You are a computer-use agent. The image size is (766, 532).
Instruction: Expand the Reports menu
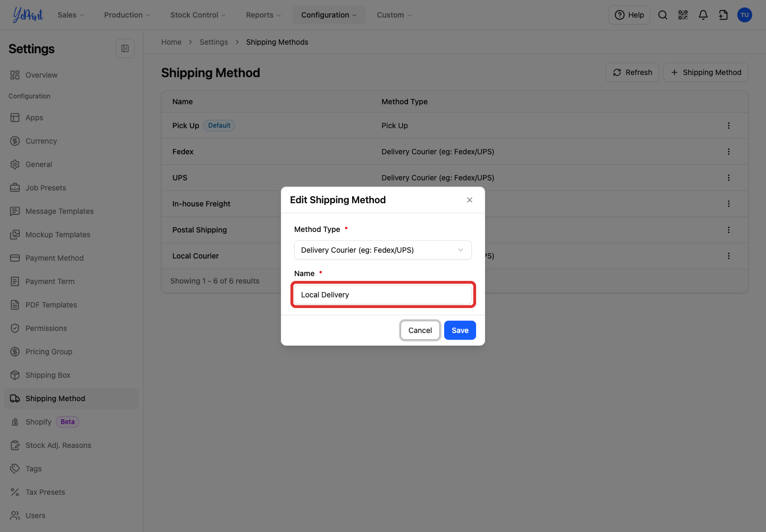(263, 15)
